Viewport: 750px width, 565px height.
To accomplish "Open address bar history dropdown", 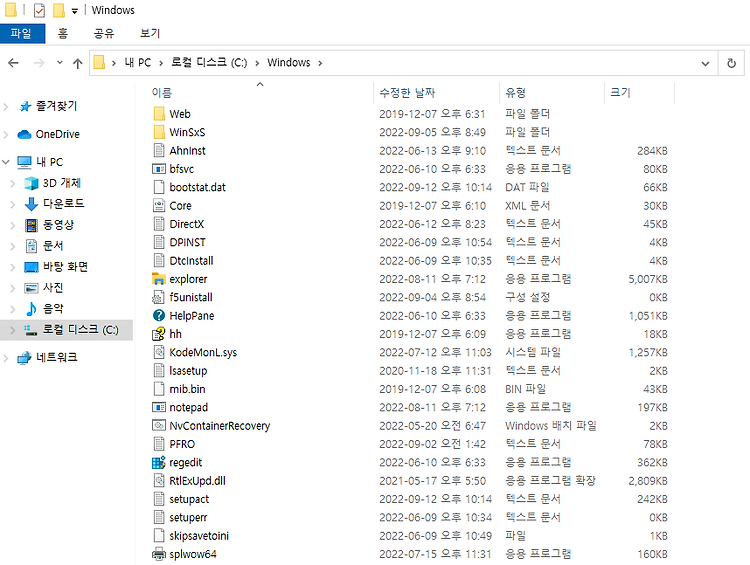I will point(705,63).
